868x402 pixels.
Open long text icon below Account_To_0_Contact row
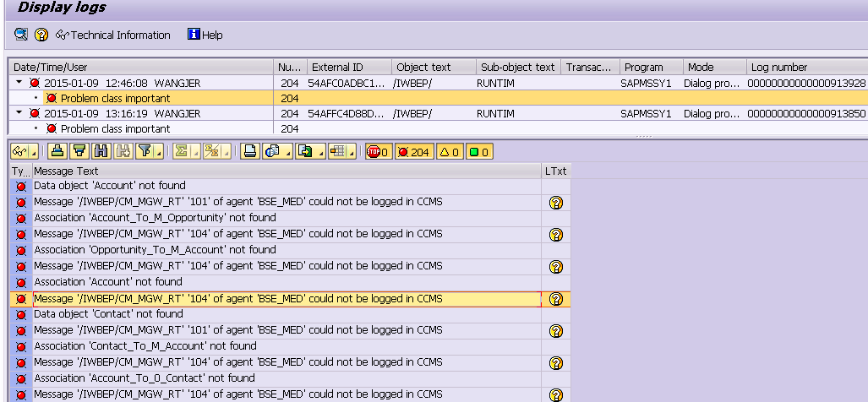556,394
